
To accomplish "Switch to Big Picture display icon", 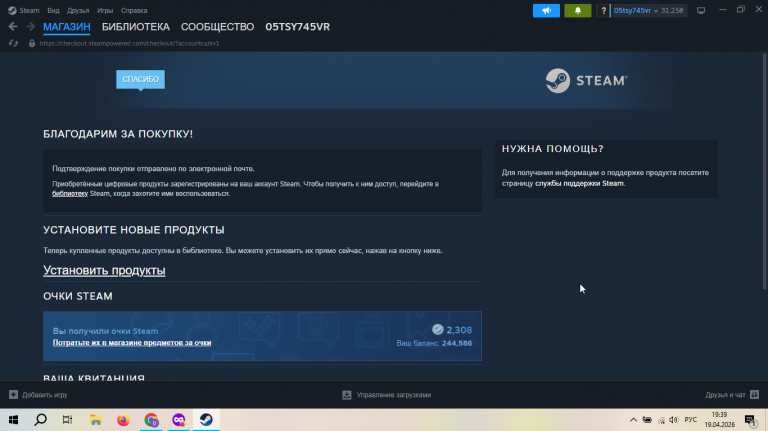I will pos(701,10).
